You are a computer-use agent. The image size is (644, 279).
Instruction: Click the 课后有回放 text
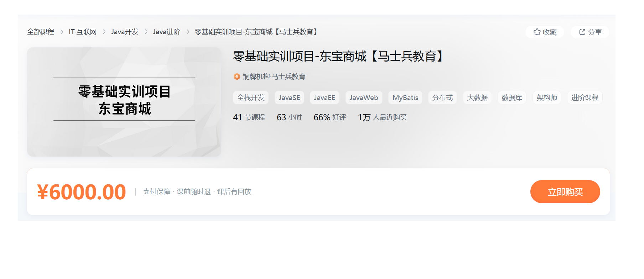point(234,191)
